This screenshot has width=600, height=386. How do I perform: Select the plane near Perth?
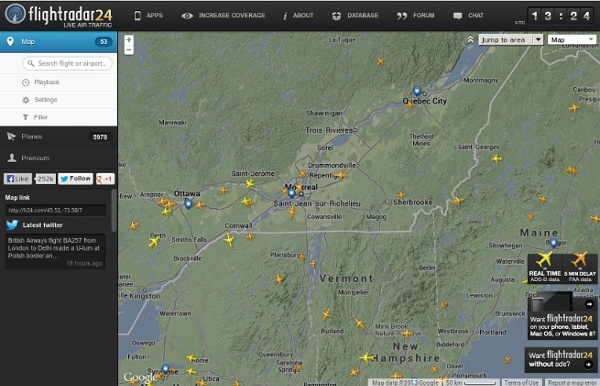pos(154,242)
